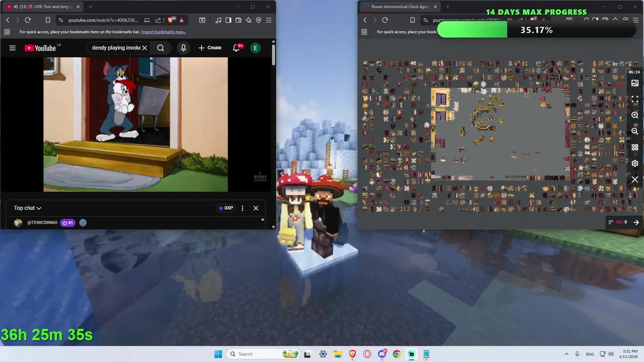Close the Rouen Astronomical Clock tab
Screen dimensions: 644x362
pyautogui.click(x=435, y=7)
